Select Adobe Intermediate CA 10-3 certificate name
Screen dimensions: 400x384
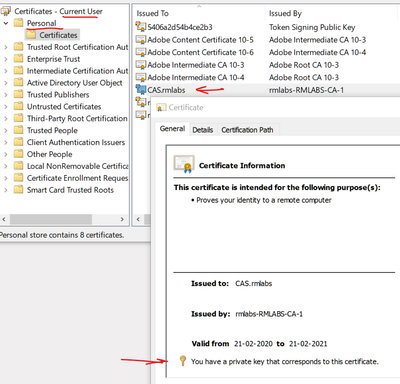click(x=196, y=65)
